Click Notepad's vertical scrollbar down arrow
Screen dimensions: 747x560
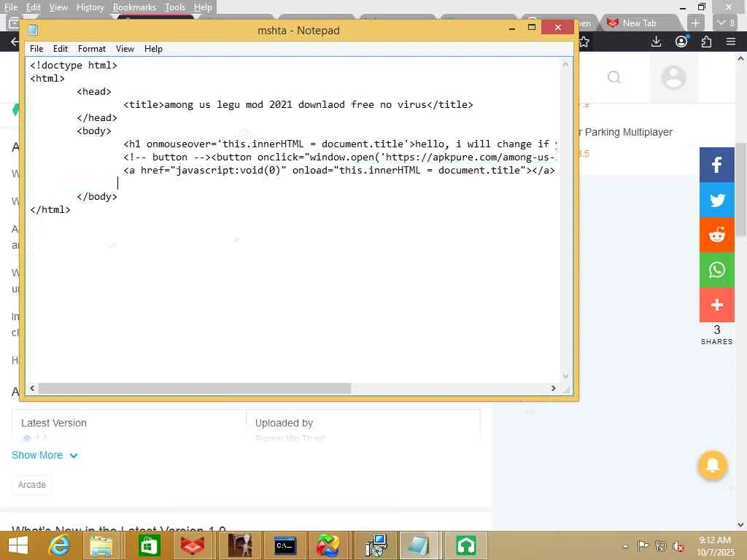[x=565, y=376]
